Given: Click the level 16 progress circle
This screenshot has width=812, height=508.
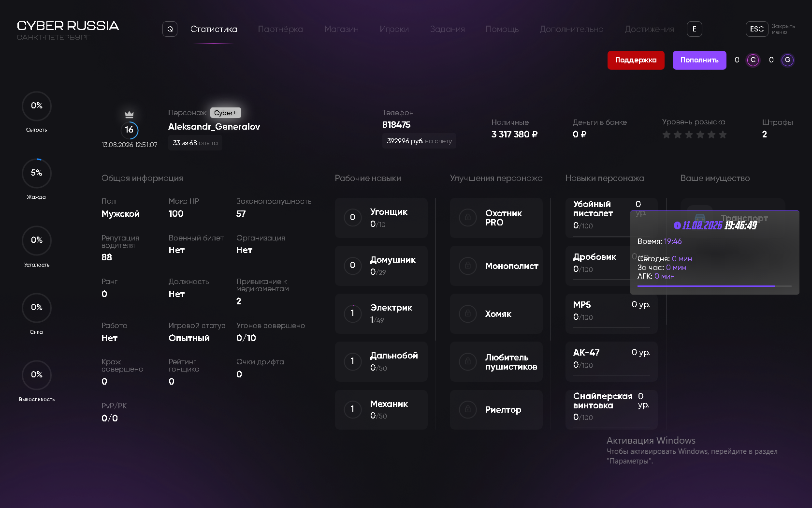Looking at the screenshot, I should pos(129,130).
